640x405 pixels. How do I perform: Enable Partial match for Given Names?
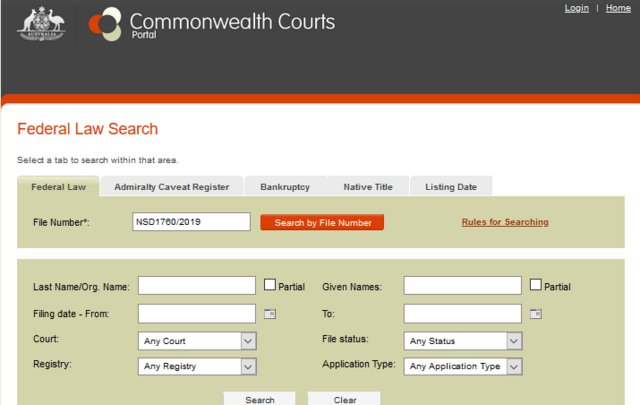[x=536, y=285]
